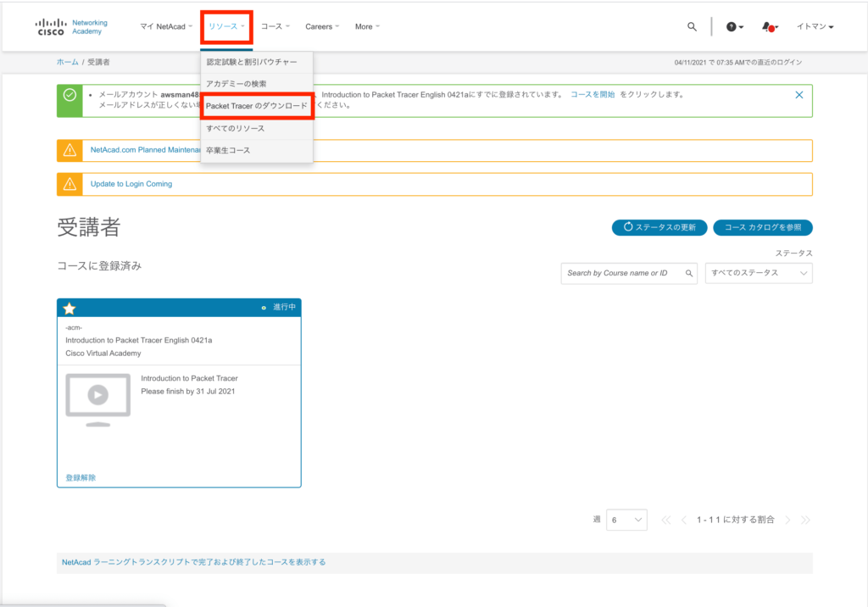This screenshot has height=607, width=868.
Task: Click the コースに登録済み section heading
Action: coord(100,266)
